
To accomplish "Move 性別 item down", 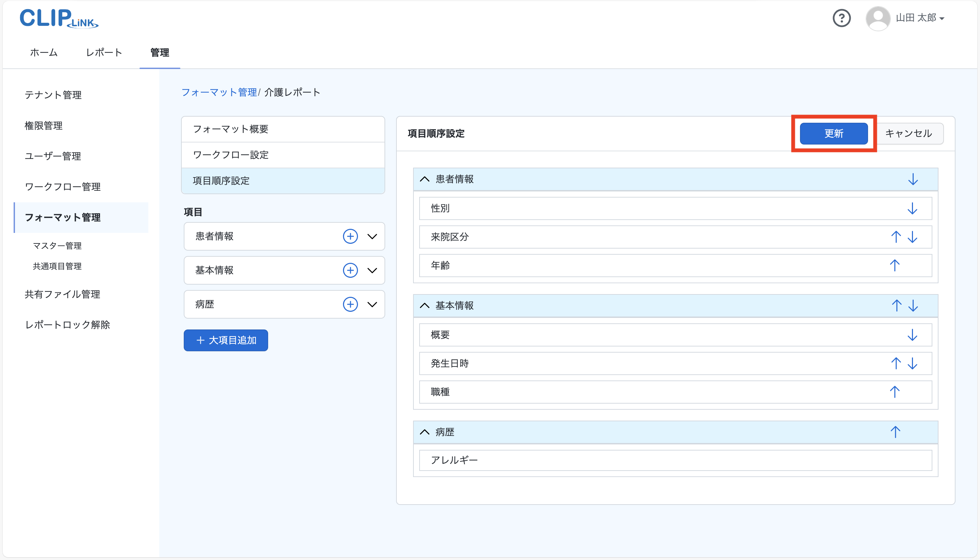I will [x=912, y=208].
